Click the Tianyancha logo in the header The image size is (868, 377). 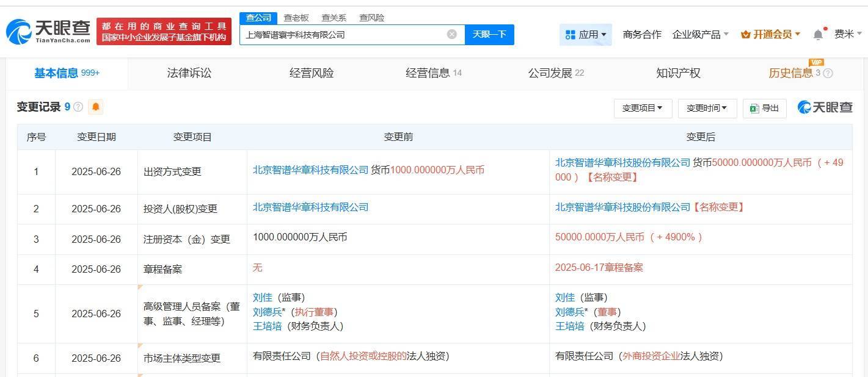point(48,31)
